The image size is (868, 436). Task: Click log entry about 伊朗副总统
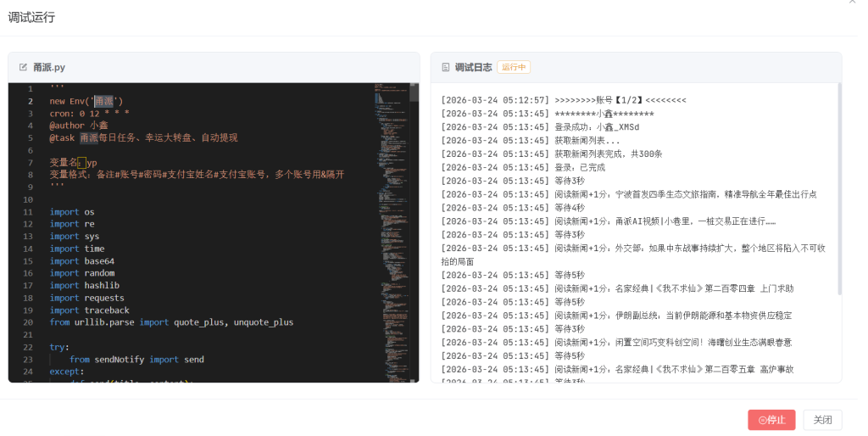click(x=617, y=316)
